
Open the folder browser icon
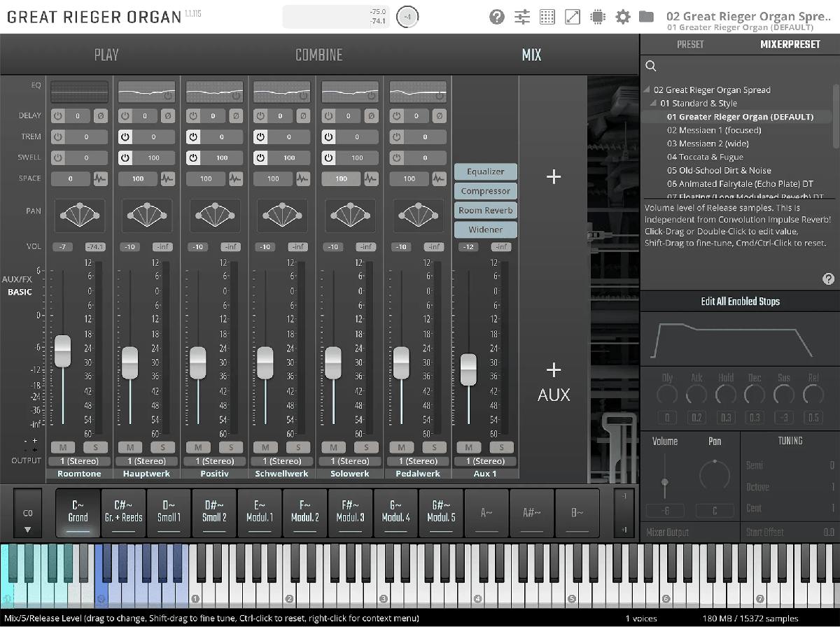tap(646, 17)
